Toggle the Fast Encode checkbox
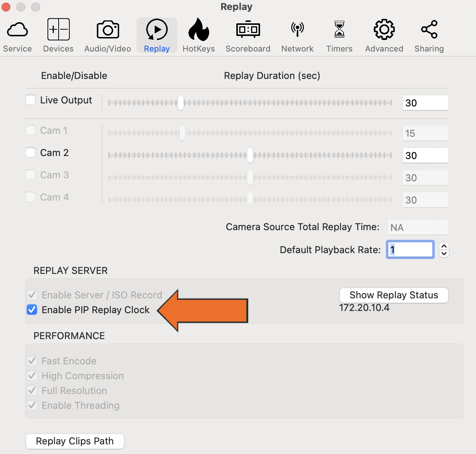Image resolution: width=476 pixels, height=454 pixels. (32, 361)
